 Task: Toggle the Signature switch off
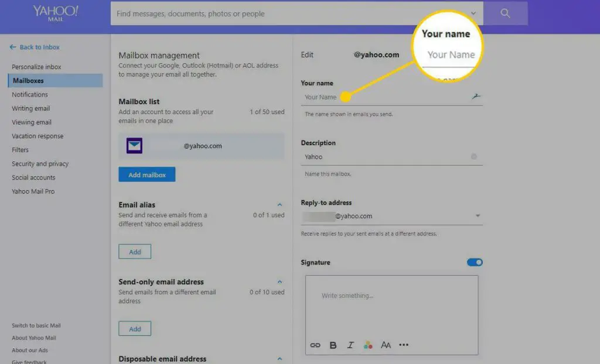[x=475, y=262]
